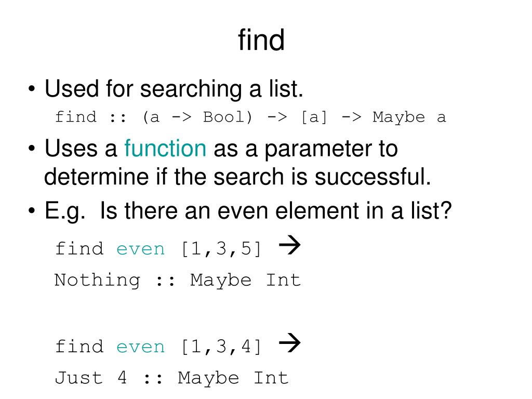The height and width of the screenshot is (399, 532).
Task: Click 'determine if the search is successful.'
Action: click(x=237, y=177)
